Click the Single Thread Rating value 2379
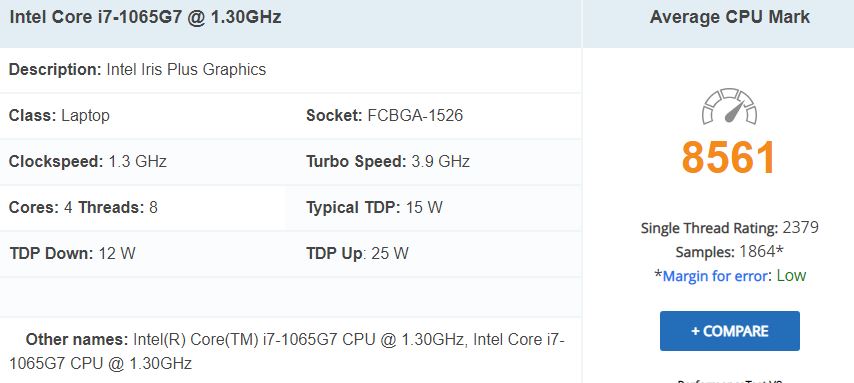The image size is (854, 383). pyautogui.click(x=801, y=227)
